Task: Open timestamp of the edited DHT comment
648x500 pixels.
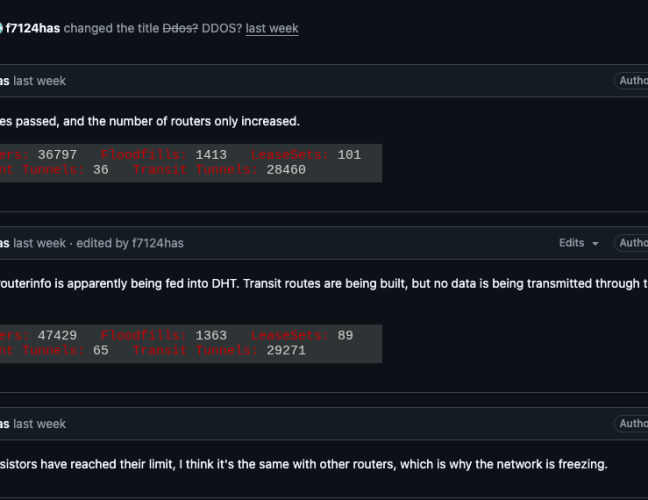Action: [x=40, y=243]
